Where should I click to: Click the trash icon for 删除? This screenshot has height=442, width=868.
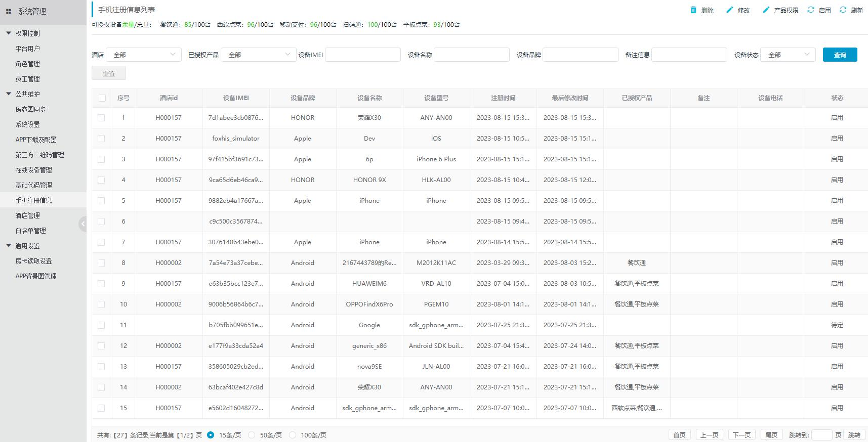(x=693, y=10)
